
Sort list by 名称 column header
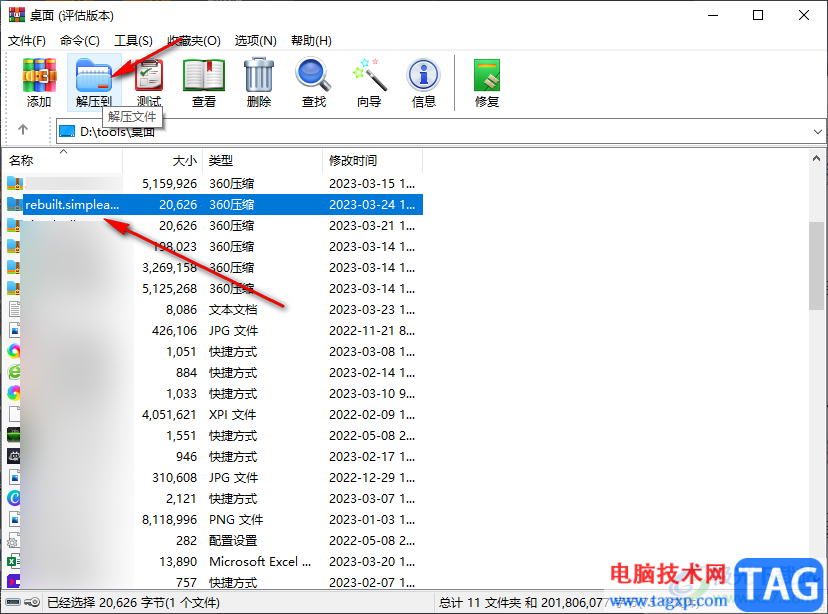(x=62, y=160)
